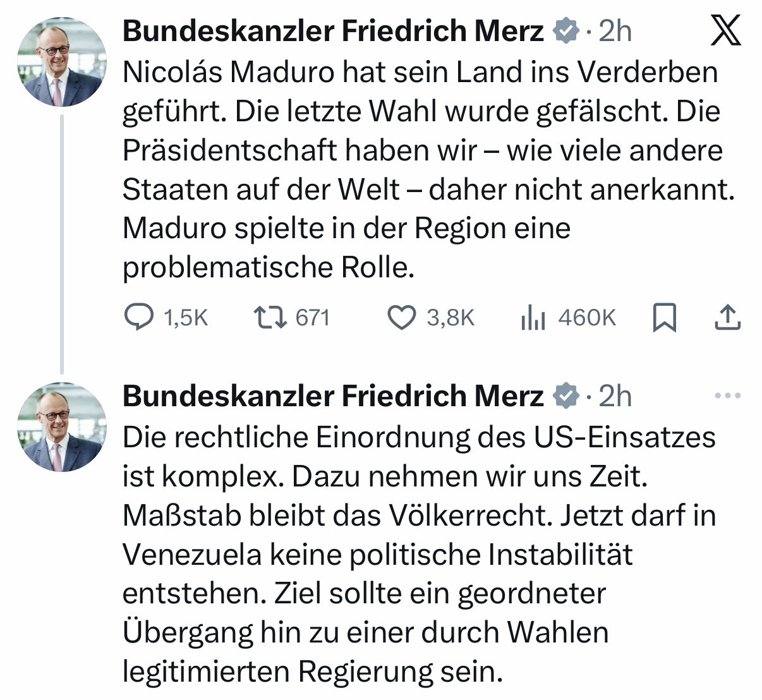Open author name on second tweet
762x700 pixels.
point(332,396)
